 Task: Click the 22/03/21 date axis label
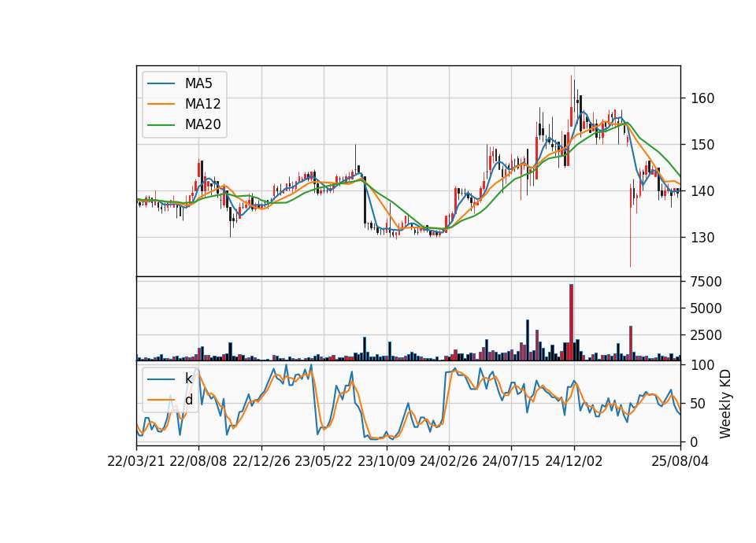pos(136,461)
